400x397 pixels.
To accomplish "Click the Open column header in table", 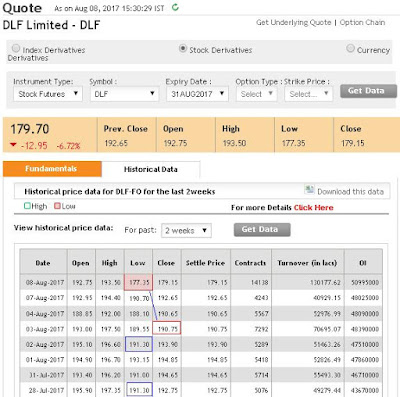I will point(81,263).
